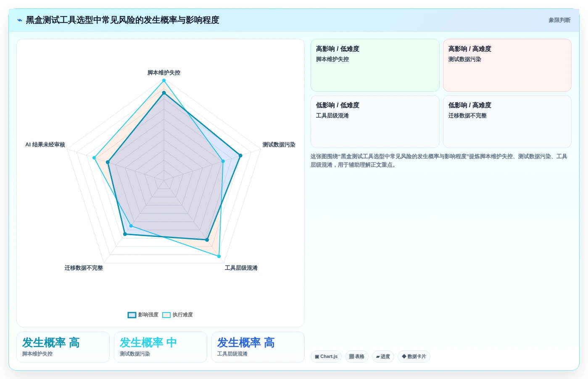The image size is (588, 379).
Task: Click 测试数据污染 text in the pink quadrant card
Action: coord(465,59)
